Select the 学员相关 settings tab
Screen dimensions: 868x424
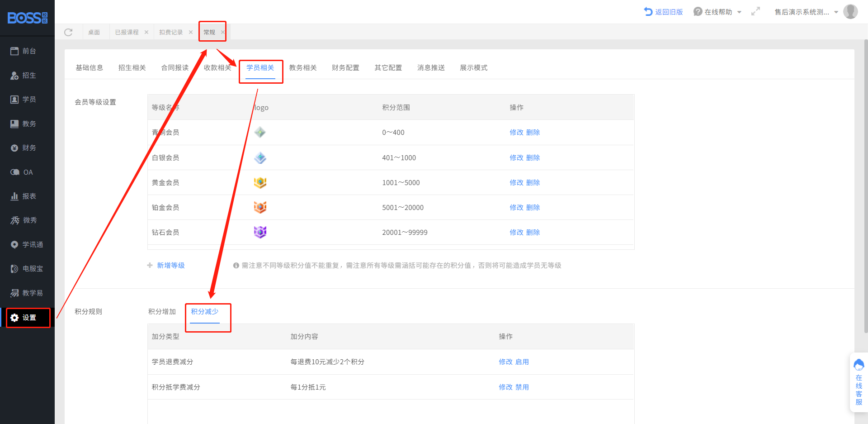tap(260, 68)
